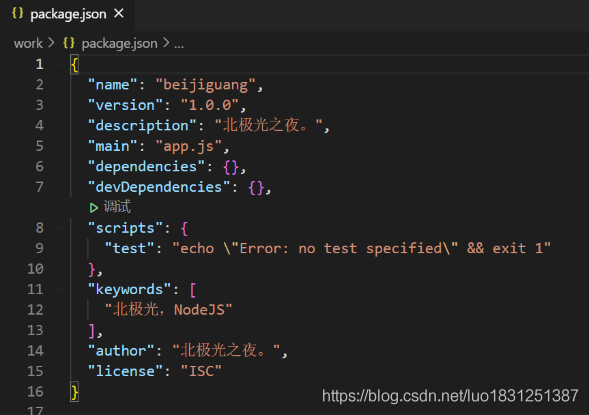
Task: Open the breadcrumb ellipsis symbol path
Action: 179,44
